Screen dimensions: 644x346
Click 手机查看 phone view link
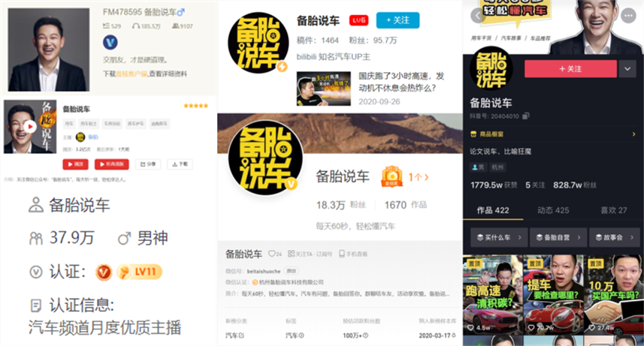coord(353,254)
